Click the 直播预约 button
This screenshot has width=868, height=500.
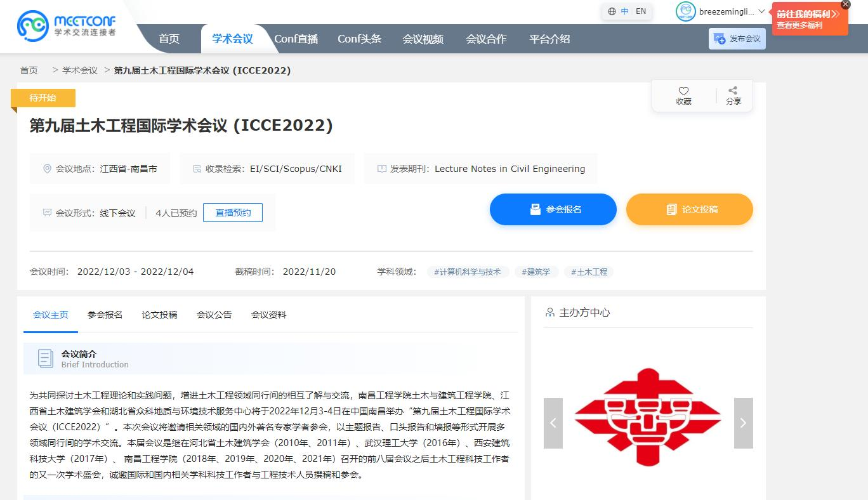233,213
